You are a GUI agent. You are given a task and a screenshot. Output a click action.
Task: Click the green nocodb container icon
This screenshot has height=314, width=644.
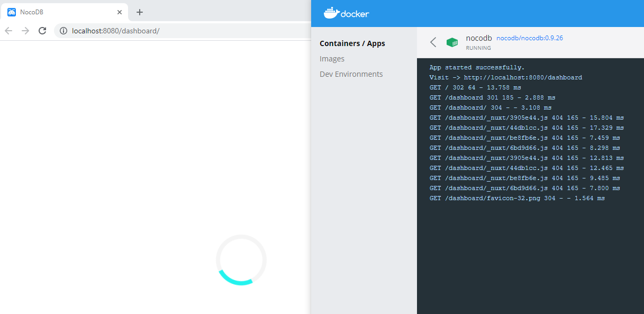coord(452,42)
